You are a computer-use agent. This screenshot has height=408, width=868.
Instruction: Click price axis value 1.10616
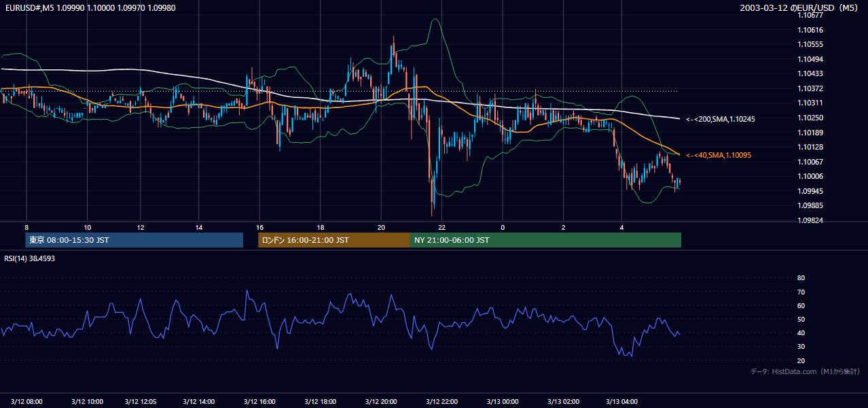tap(811, 30)
